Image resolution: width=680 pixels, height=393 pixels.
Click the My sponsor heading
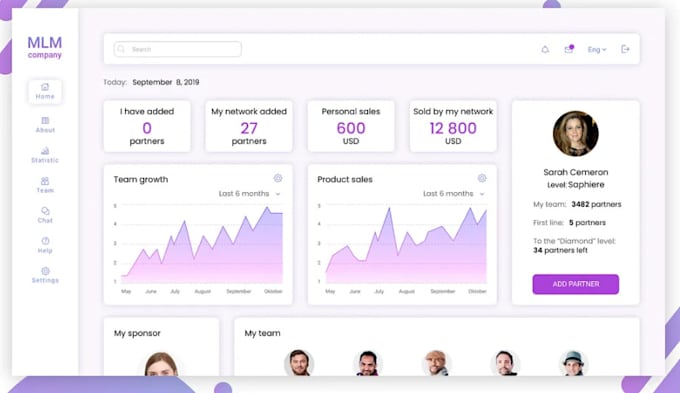point(137,333)
